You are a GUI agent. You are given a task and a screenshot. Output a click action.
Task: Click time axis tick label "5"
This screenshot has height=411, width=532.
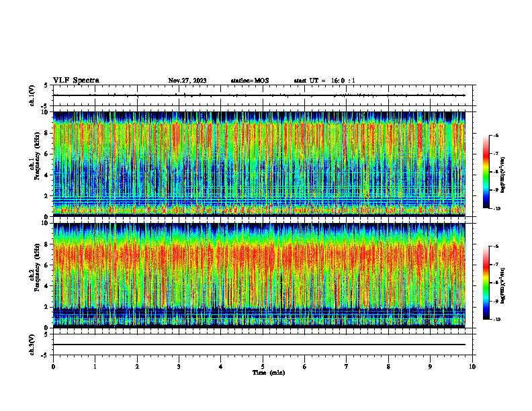click(x=263, y=367)
